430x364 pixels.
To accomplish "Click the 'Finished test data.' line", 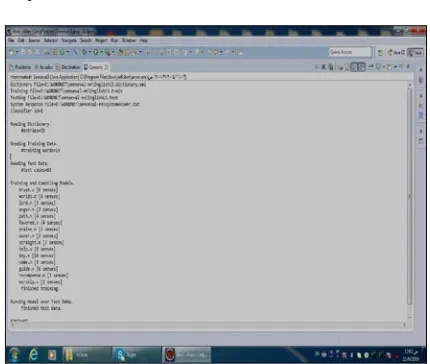I will (41, 308).
